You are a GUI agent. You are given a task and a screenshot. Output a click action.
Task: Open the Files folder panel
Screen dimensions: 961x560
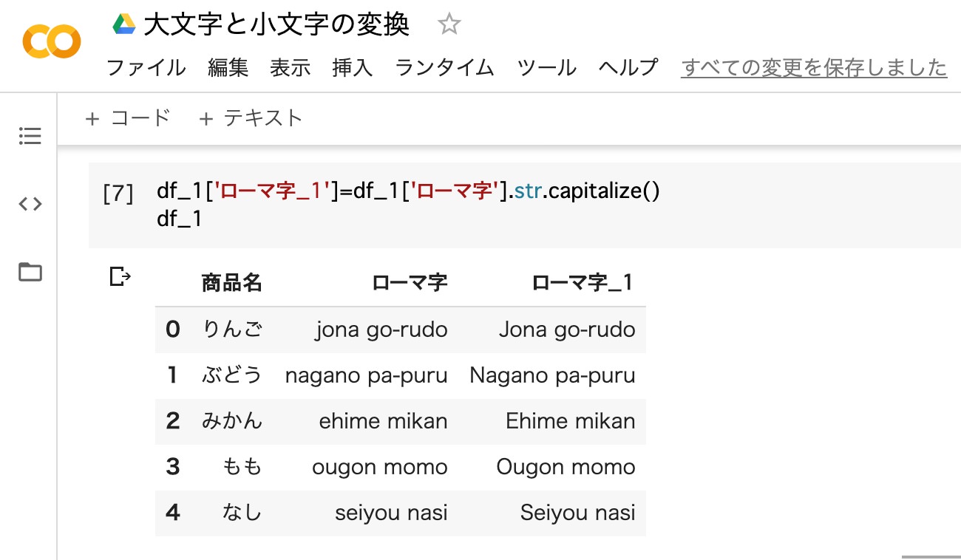click(30, 272)
